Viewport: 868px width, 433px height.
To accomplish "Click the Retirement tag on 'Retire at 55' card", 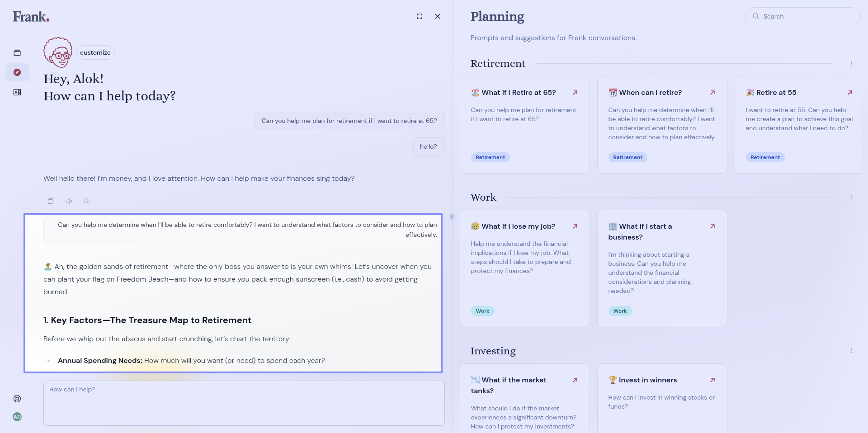I will (765, 157).
